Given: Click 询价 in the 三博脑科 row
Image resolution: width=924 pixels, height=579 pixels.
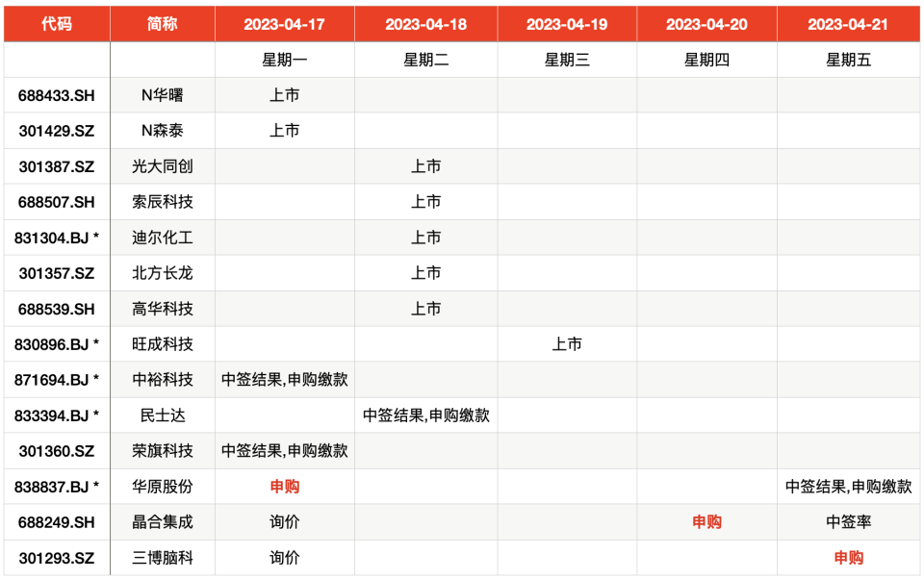Looking at the screenshot, I should (284, 558).
